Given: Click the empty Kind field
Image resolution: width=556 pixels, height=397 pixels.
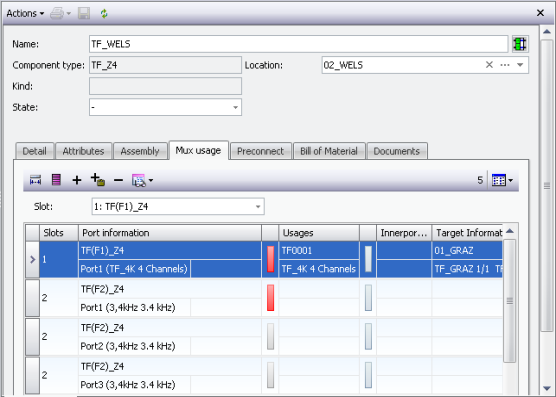Looking at the screenshot, I should coord(165,86).
